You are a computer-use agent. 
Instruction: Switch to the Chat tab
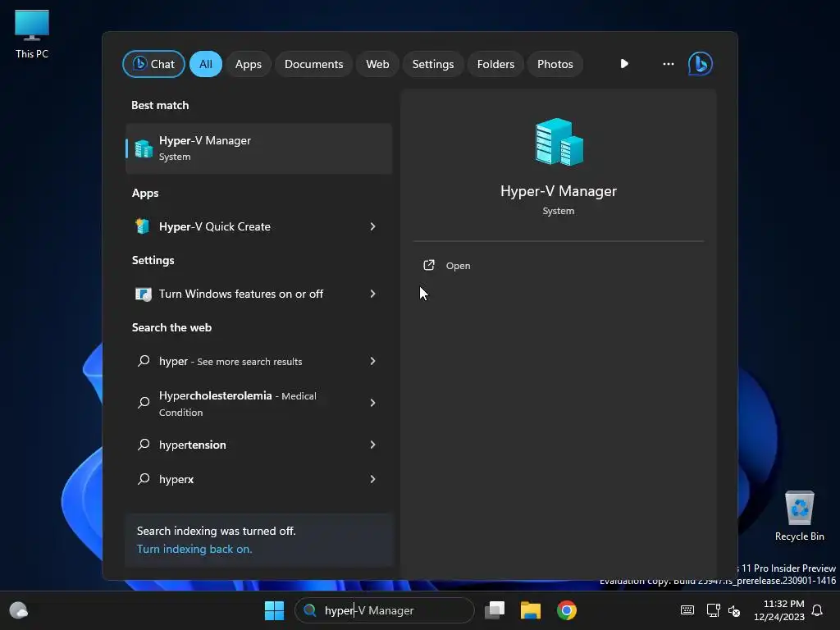click(153, 64)
